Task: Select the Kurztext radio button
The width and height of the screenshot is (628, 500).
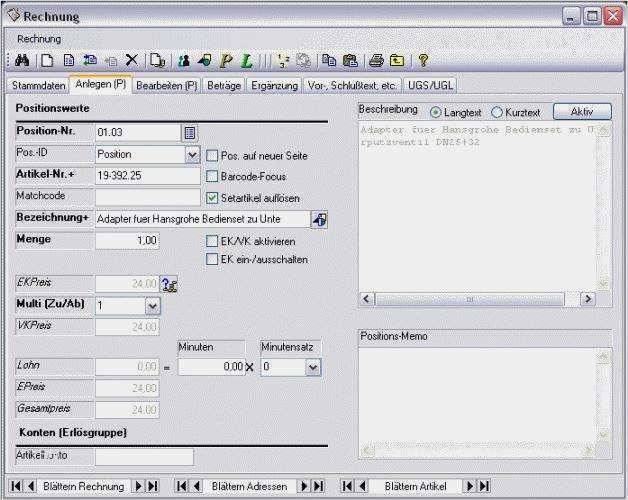Action: pos(497,112)
